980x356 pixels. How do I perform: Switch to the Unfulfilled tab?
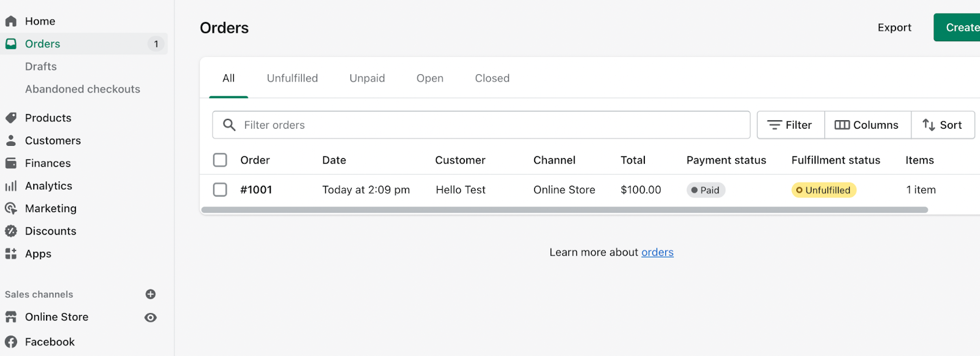coord(292,78)
